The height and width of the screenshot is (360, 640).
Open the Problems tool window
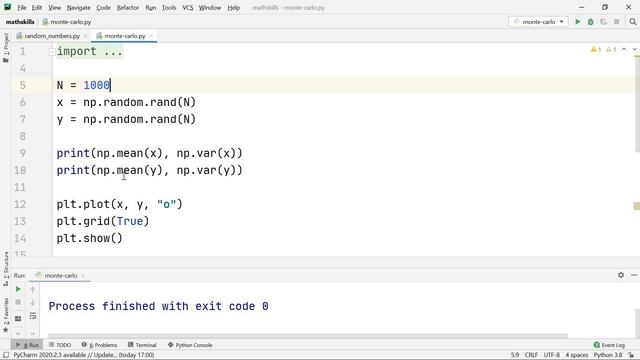[x=99, y=345]
